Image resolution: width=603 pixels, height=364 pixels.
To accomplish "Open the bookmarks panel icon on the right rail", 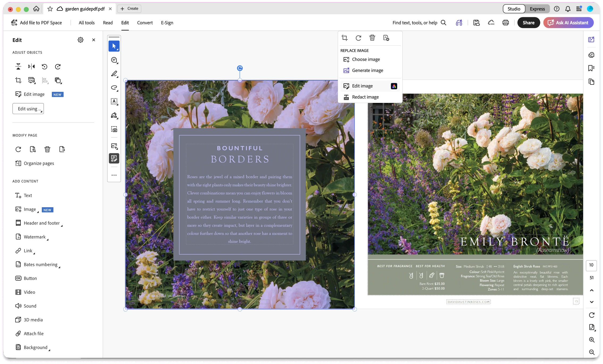I will point(591,68).
